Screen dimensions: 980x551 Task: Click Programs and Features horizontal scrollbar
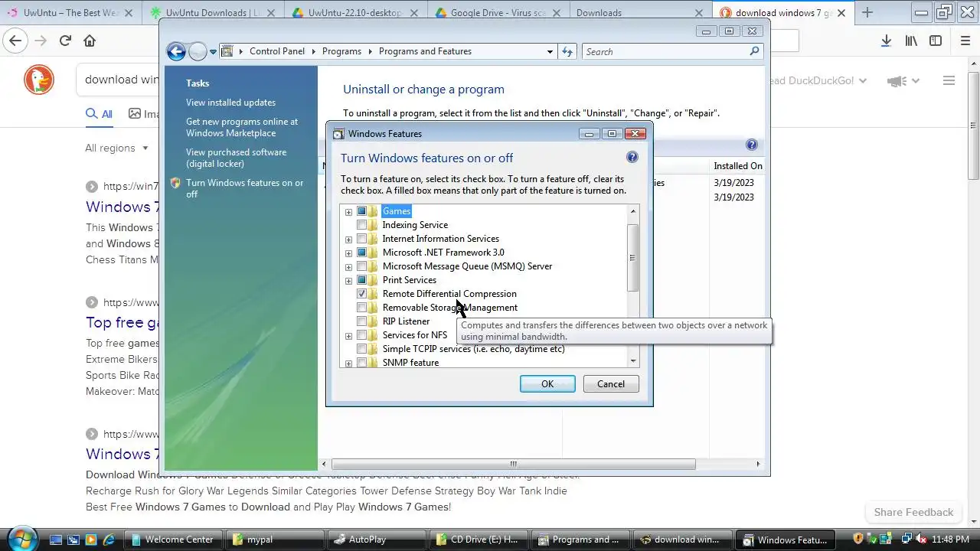pyautogui.click(x=513, y=464)
